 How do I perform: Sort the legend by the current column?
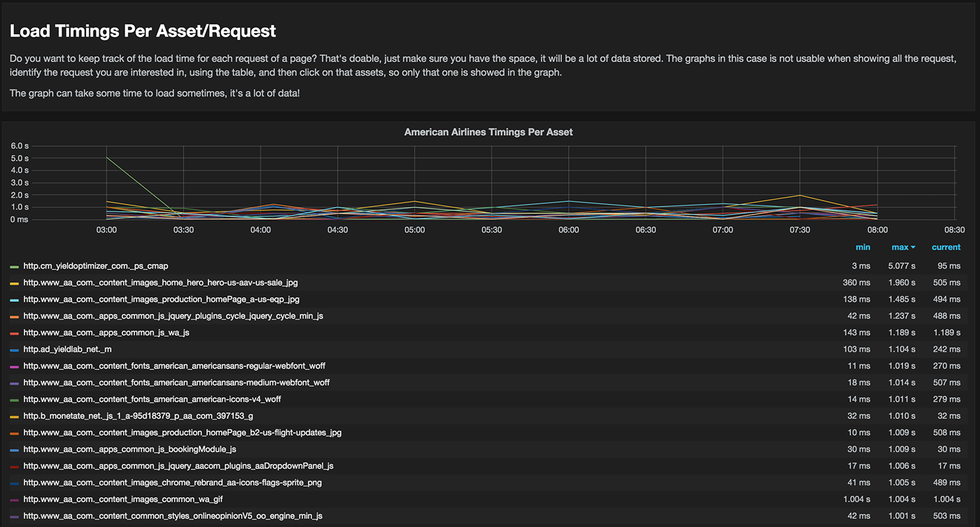(x=946, y=247)
